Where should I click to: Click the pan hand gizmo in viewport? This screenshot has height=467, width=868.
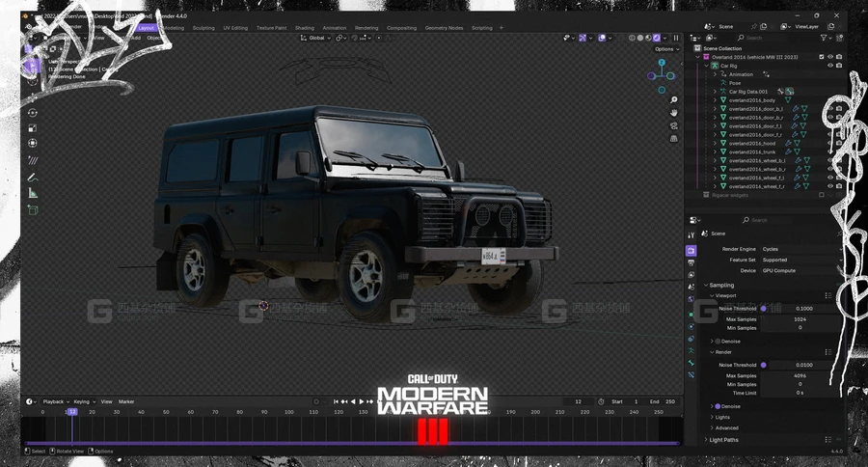[674, 112]
